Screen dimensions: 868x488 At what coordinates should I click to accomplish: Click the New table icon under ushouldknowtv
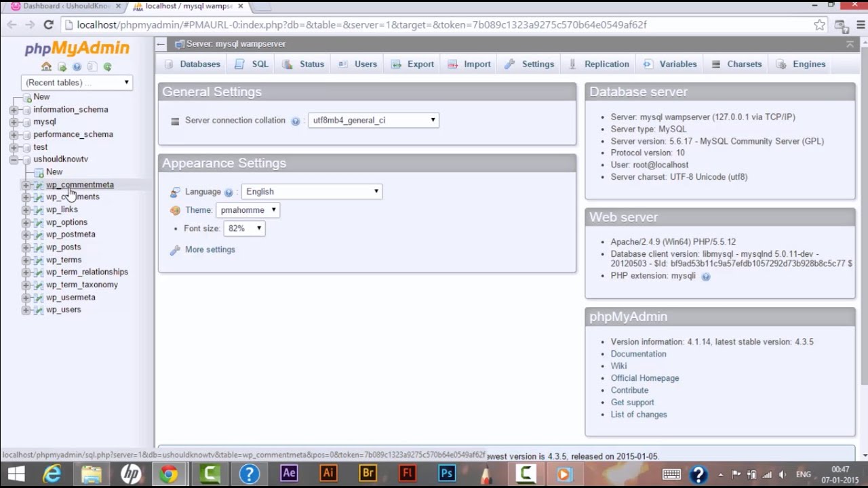[x=39, y=172]
